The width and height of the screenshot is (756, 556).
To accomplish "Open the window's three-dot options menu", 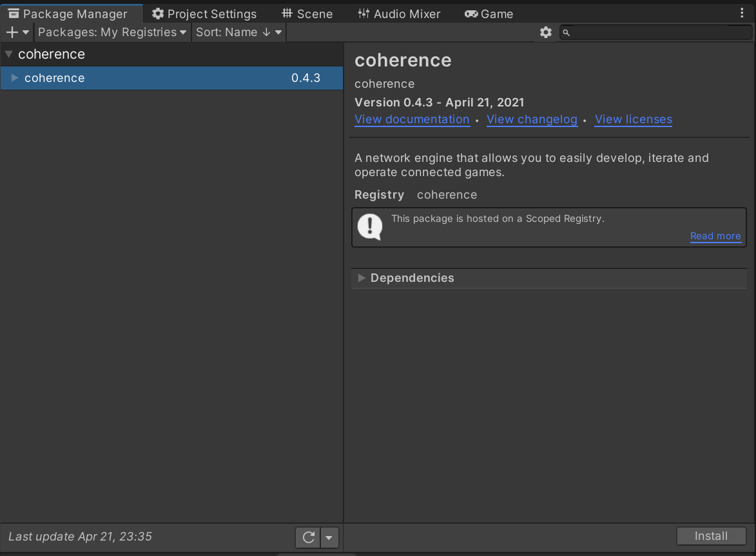I will [x=742, y=13].
